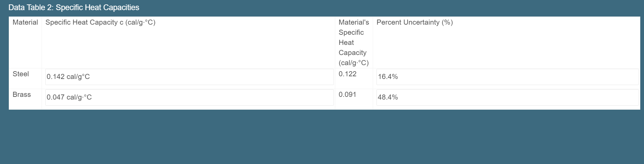
Task: Click the word Heat in third column header
Action: (346, 43)
